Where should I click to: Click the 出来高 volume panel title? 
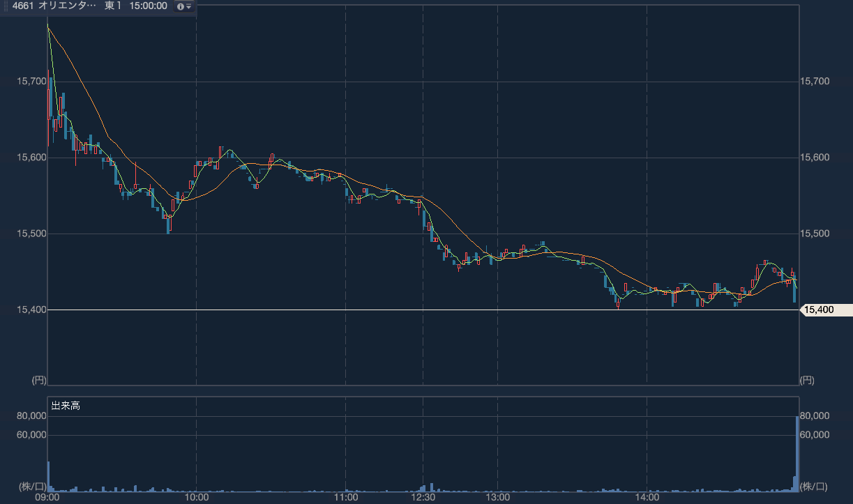point(66,405)
